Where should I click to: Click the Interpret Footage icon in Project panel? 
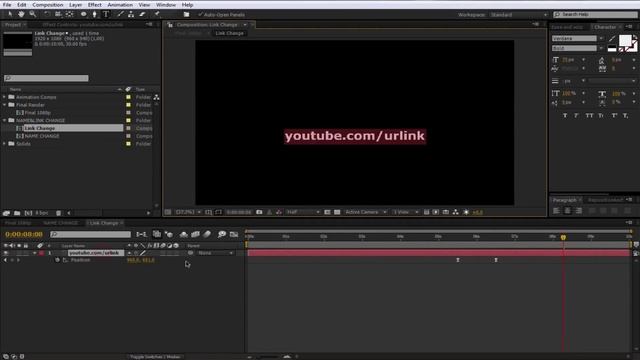[6, 213]
